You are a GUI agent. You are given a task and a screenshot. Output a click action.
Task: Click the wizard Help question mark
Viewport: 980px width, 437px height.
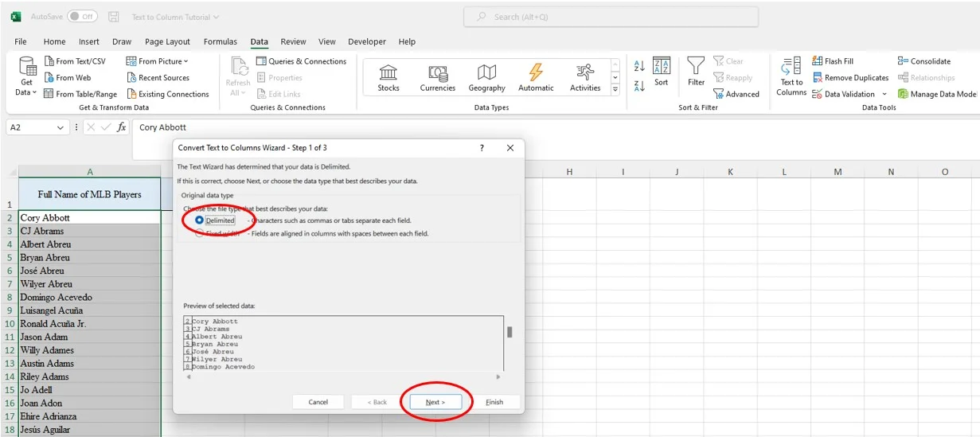point(482,148)
